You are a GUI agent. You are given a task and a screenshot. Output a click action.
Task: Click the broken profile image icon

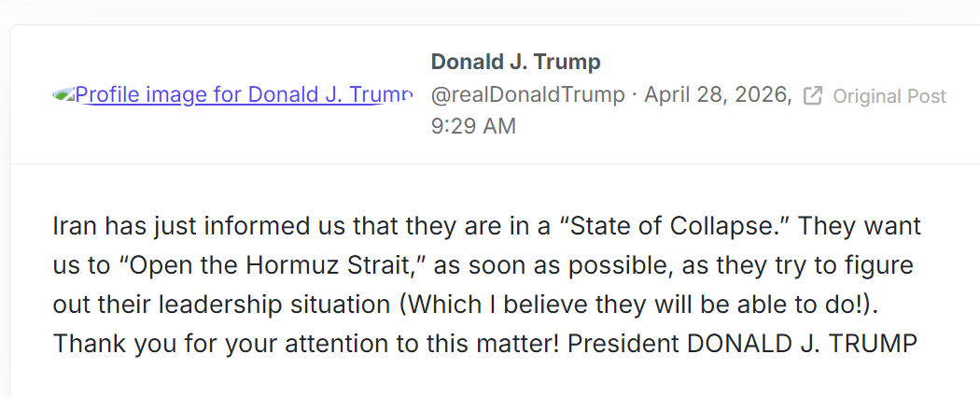(x=63, y=94)
